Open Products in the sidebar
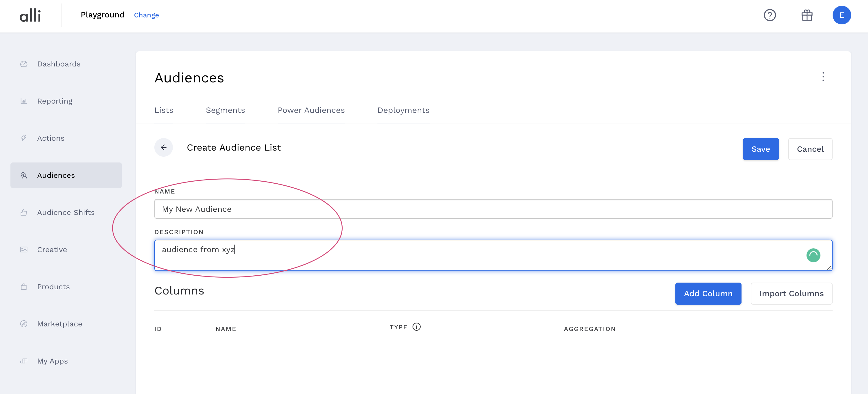The width and height of the screenshot is (868, 394). coord(66,287)
